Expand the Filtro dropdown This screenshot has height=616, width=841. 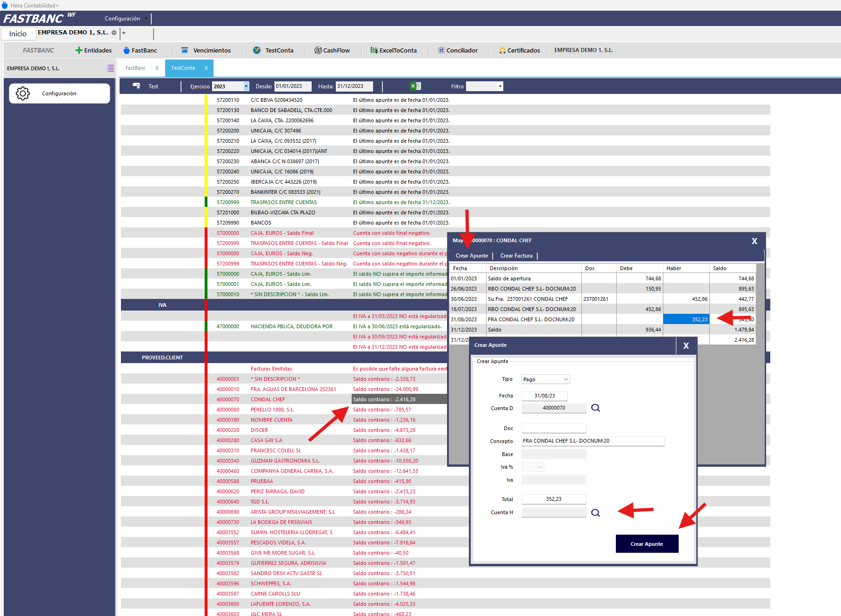point(500,86)
